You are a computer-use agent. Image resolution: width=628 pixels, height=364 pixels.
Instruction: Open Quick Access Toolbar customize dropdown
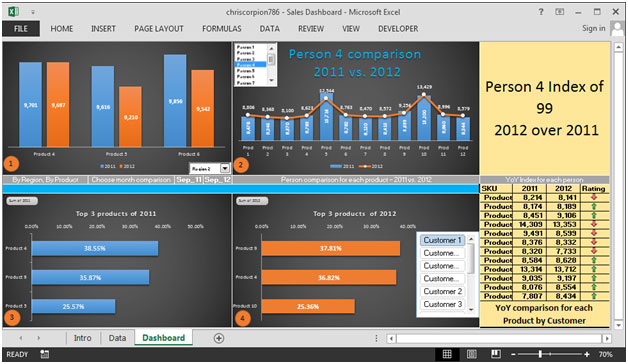coord(33,12)
